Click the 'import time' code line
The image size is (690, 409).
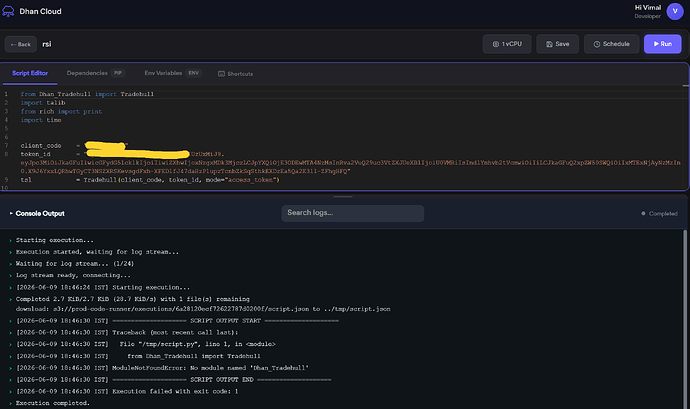click(x=41, y=120)
